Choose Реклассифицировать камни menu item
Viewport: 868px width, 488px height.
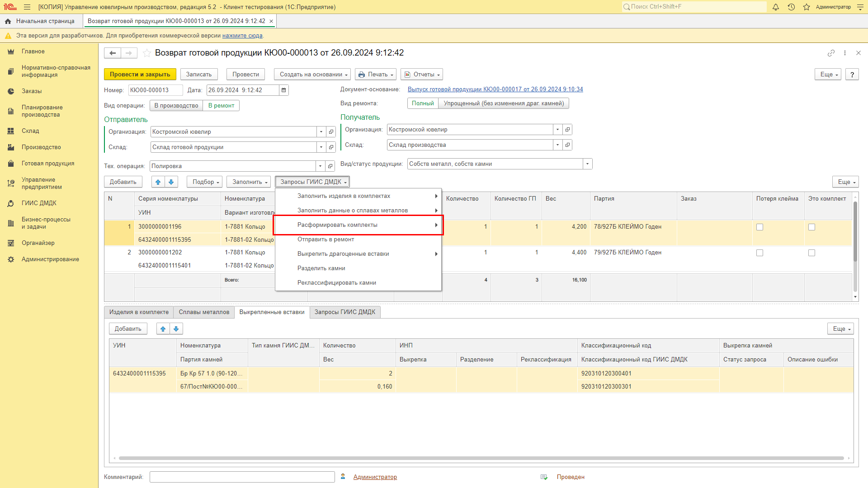coord(358,283)
